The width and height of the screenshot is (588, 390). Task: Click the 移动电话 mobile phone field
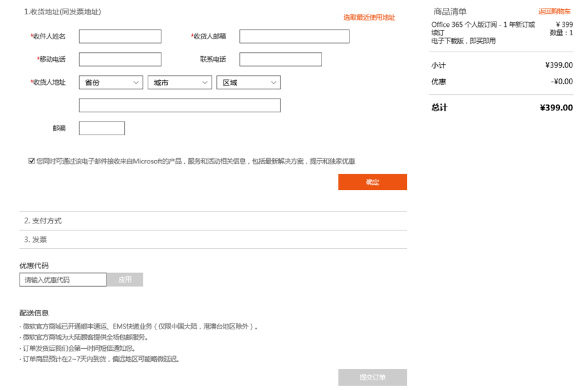120,59
